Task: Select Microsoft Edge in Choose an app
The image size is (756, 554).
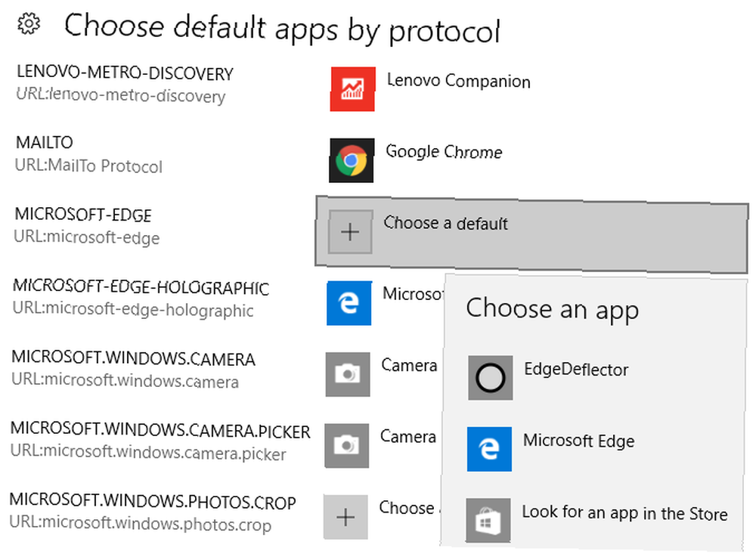Action: coord(579,441)
